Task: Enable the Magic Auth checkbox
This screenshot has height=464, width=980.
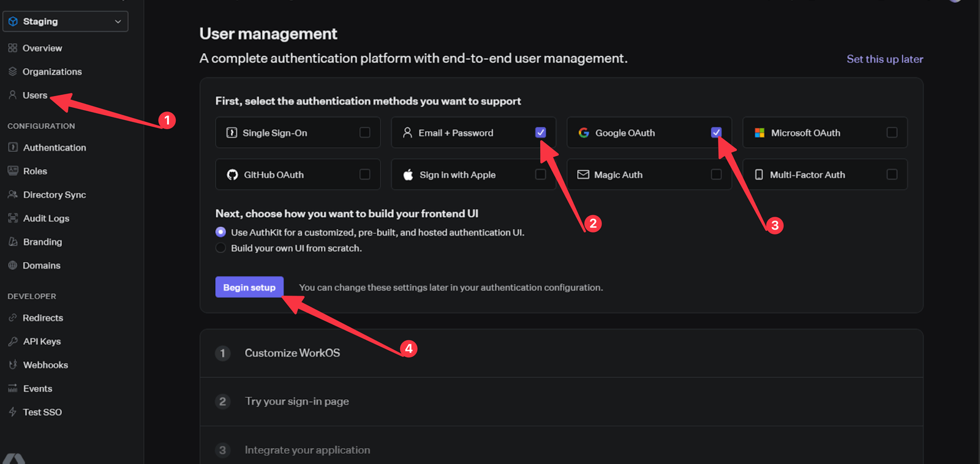Action: pos(717,174)
